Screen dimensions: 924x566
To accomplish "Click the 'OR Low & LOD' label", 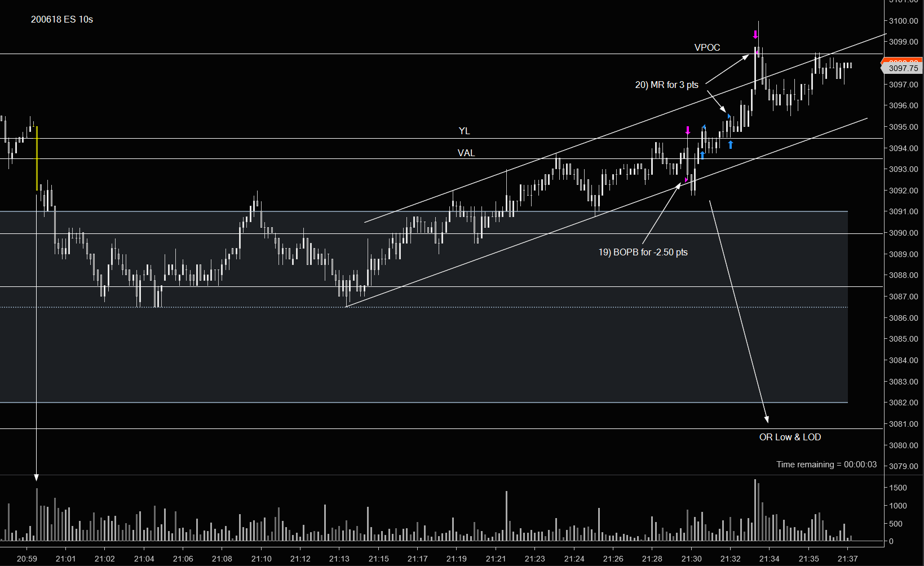I will tap(790, 437).
